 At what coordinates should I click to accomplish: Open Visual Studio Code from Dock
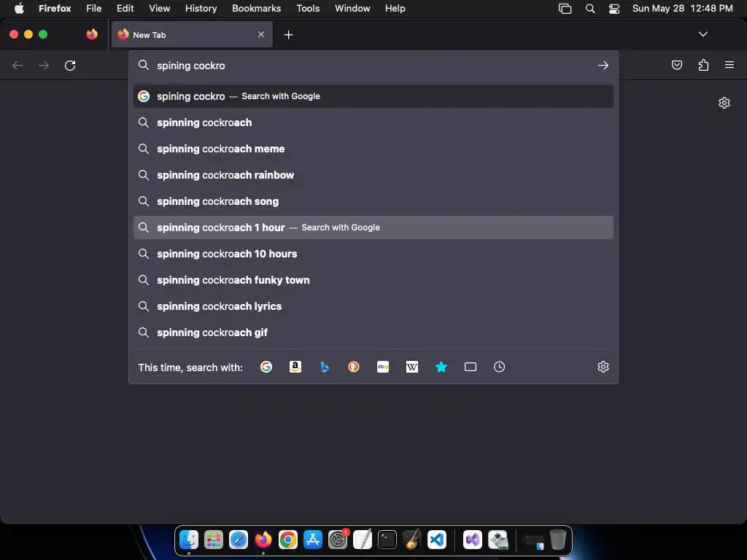click(437, 540)
